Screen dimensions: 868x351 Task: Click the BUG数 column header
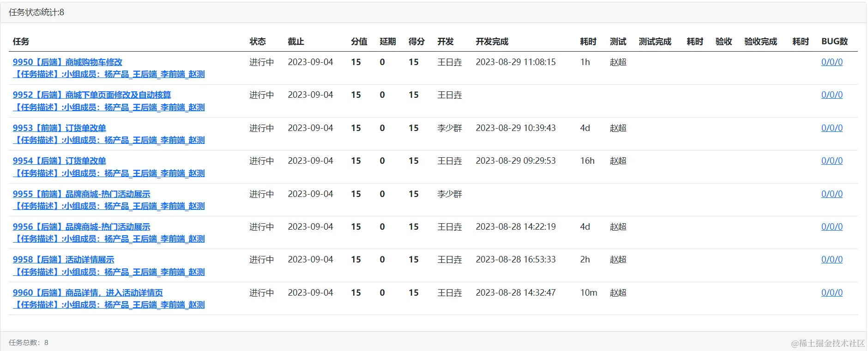click(835, 42)
